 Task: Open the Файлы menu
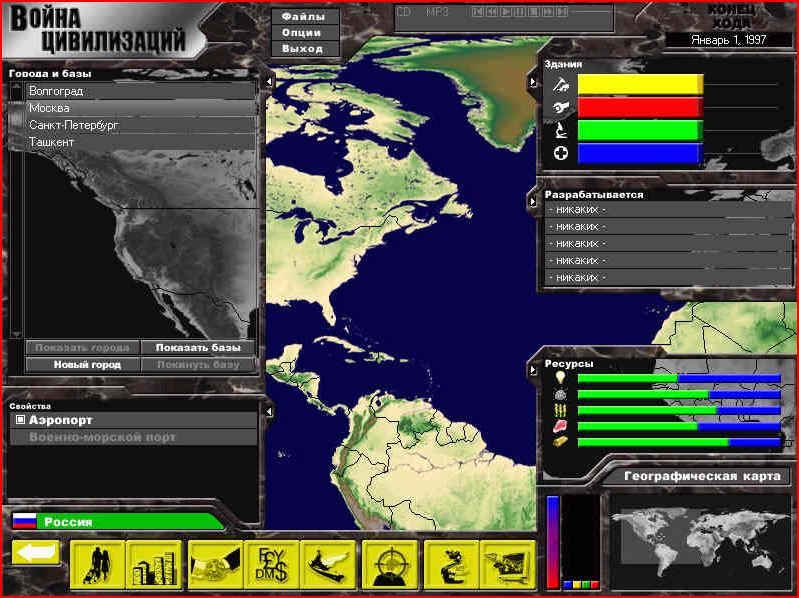[302, 17]
